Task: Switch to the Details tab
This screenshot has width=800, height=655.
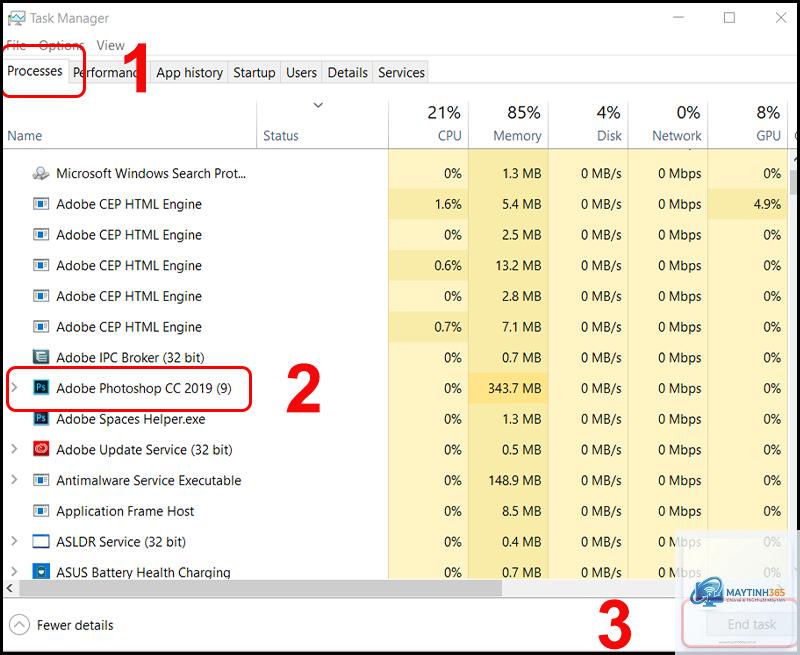Action: 347,72
